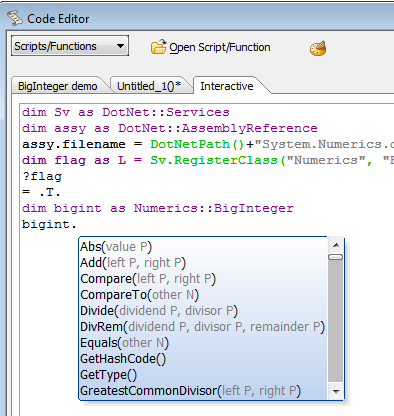Choose Abs(value P) from autocomplete list
The width and height of the screenshot is (394, 416).
tap(203, 247)
